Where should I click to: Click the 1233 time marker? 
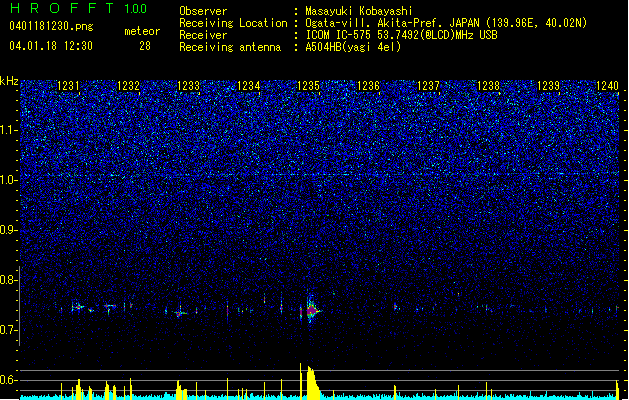coord(189,86)
